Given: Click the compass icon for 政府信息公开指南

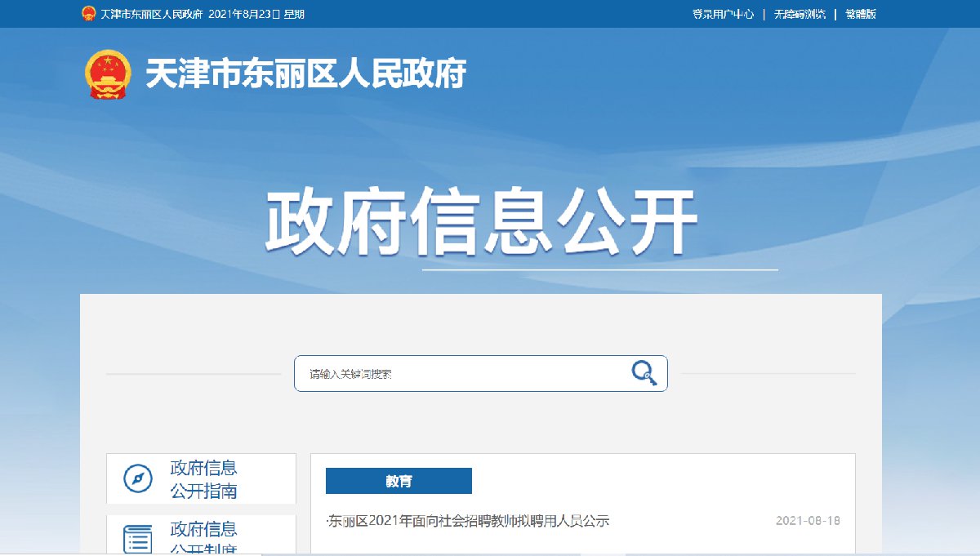Looking at the screenshot, I should (x=138, y=478).
